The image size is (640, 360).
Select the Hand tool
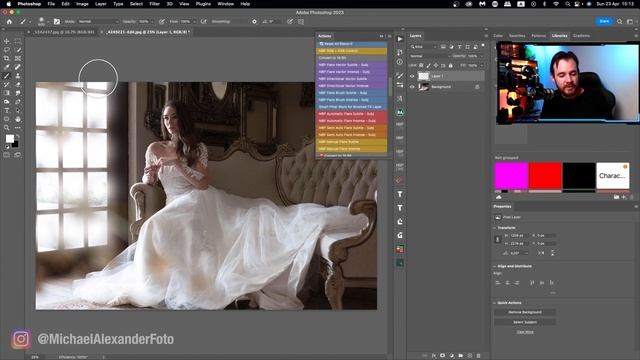[18, 119]
